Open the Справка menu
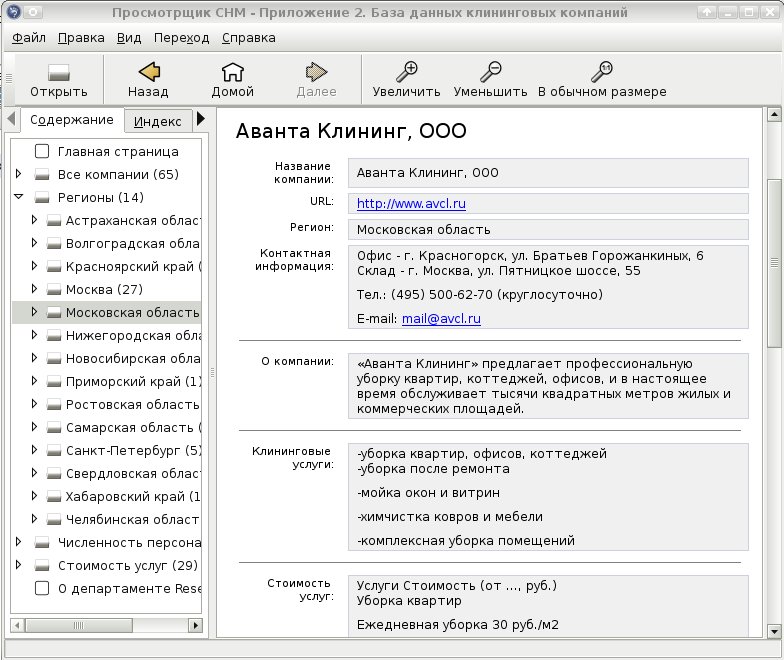 click(x=248, y=38)
